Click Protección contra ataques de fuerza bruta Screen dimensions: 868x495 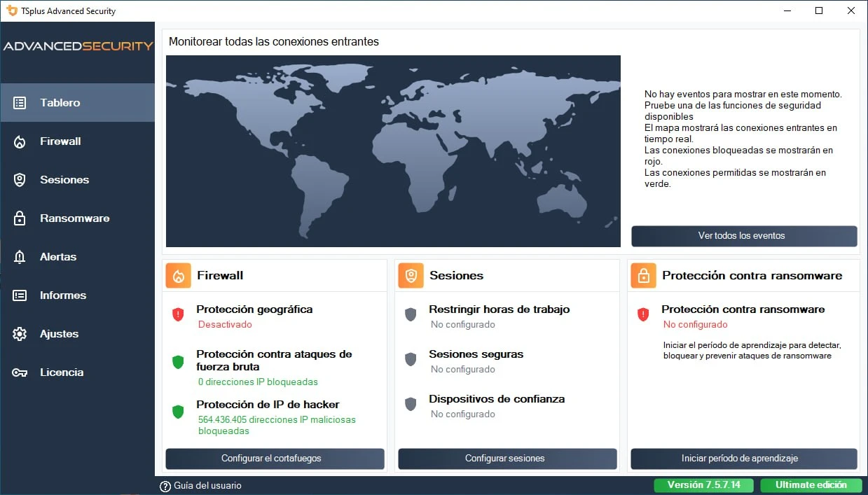tap(274, 361)
